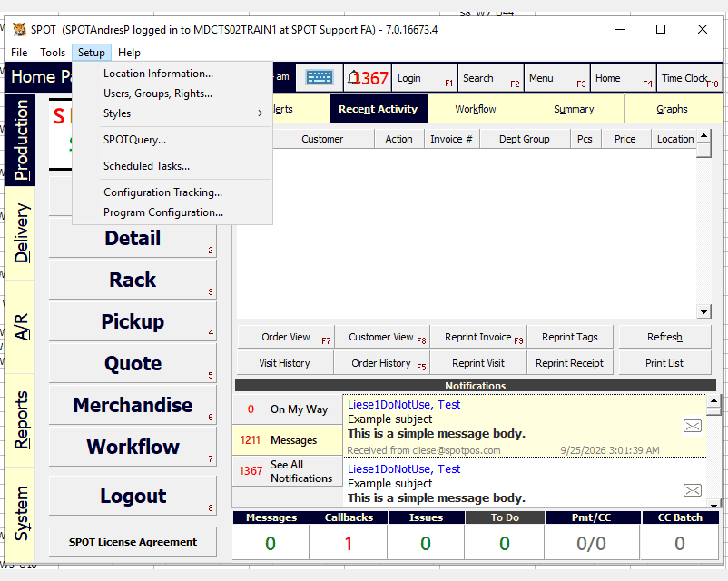Close the Setup menu
Viewport: 728px width, 581px height.
pyautogui.click(x=92, y=53)
